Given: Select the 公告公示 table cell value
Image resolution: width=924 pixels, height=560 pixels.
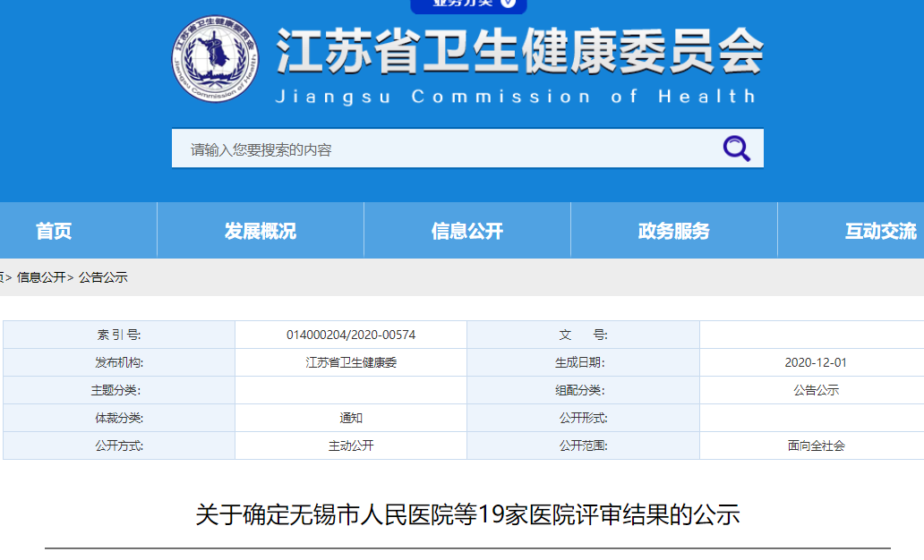Looking at the screenshot, I should tap(817, 390).
